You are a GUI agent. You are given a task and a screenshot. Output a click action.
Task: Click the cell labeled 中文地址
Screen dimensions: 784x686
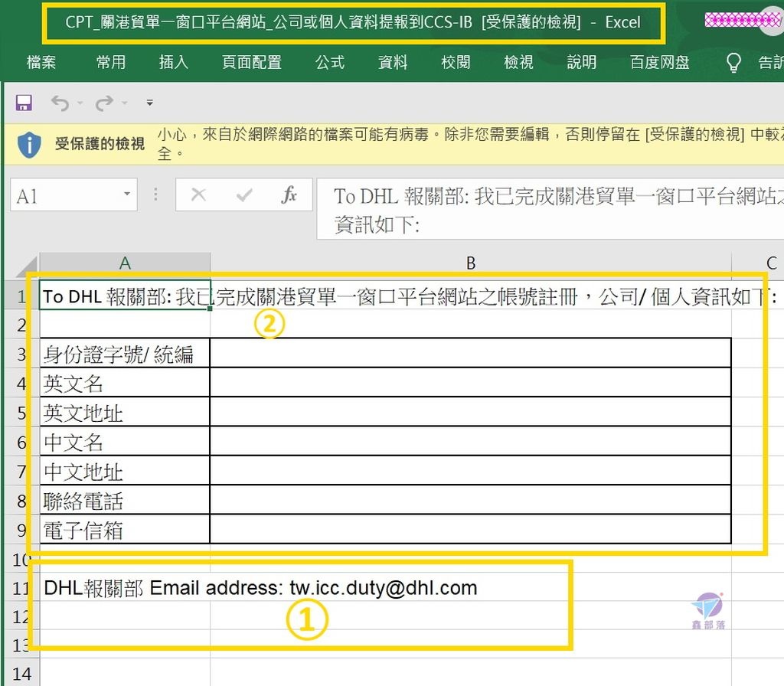click(125, 471)
